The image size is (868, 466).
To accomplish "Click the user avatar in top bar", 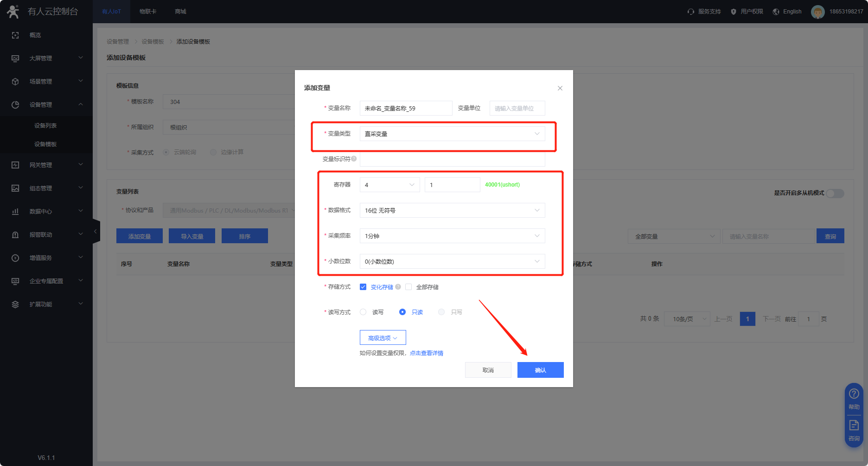I will click(817, 12).
